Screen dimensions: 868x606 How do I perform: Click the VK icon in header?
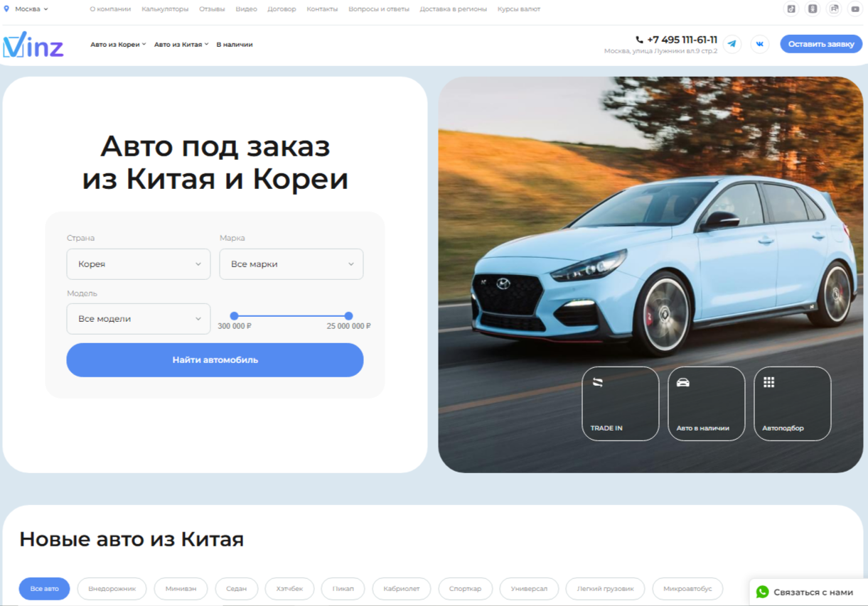(760, 44)
